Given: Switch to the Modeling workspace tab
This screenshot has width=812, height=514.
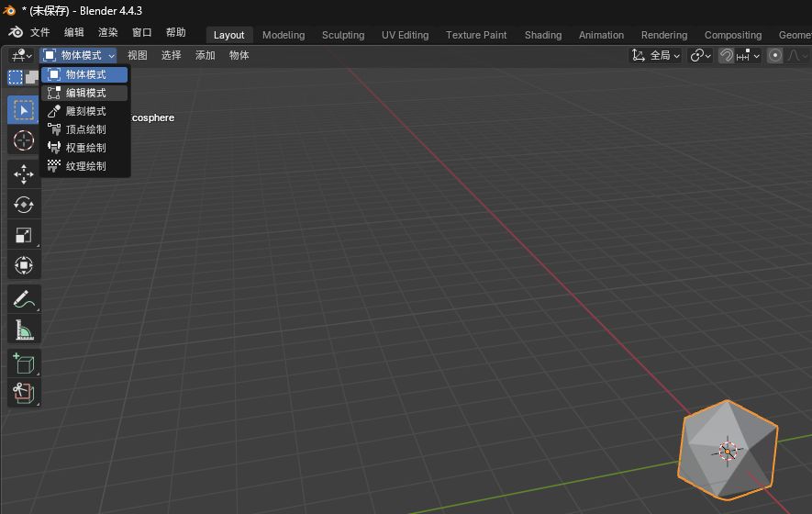Looking at the screenshot, I should point(283,35).
